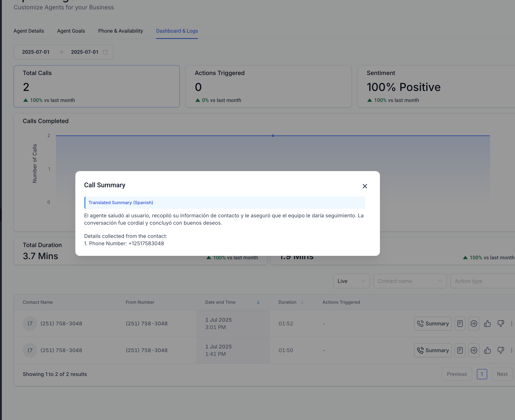
Task: Click Summary button for 1:41 PM call
Action: tap(433, 350)
